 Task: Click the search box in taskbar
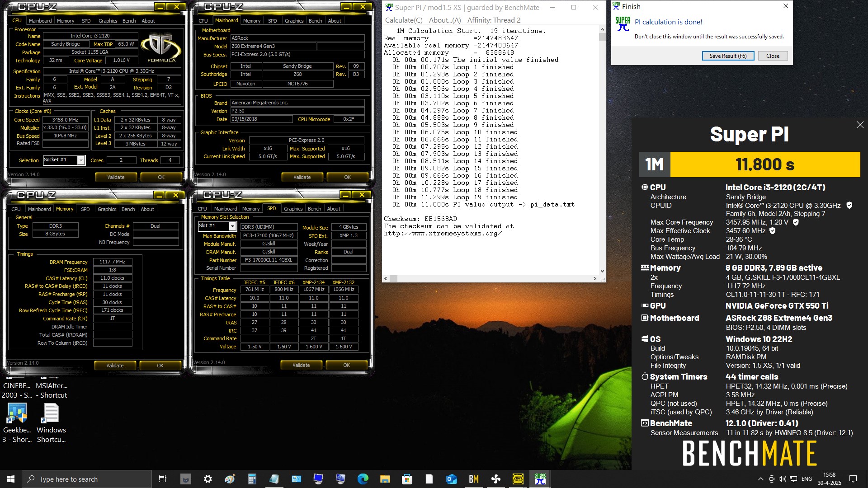coord(87,479)
